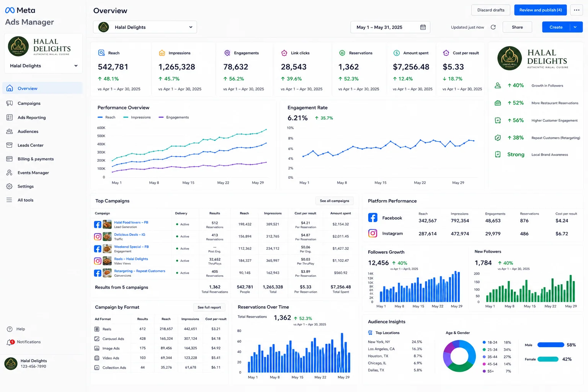Click the Impressions metric card icon
Screen dimensions: 588x392
(162, 53)
